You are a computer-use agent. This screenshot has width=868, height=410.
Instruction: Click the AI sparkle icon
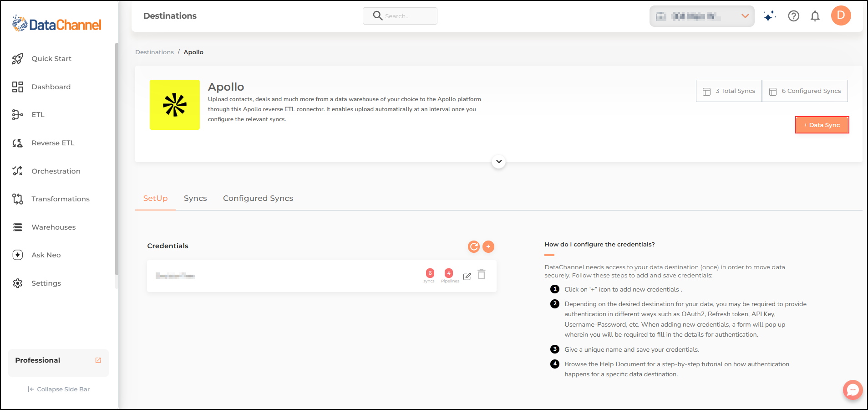click(770, 16)
